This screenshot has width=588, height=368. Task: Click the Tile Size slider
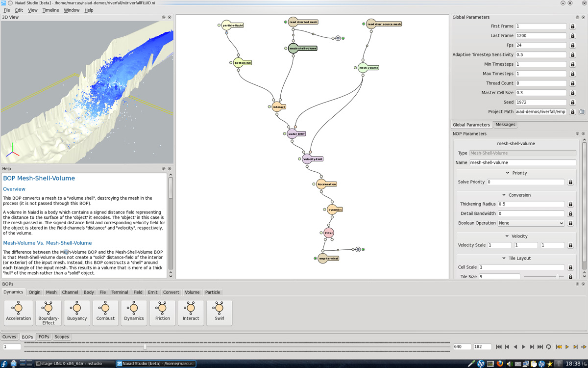543,277
